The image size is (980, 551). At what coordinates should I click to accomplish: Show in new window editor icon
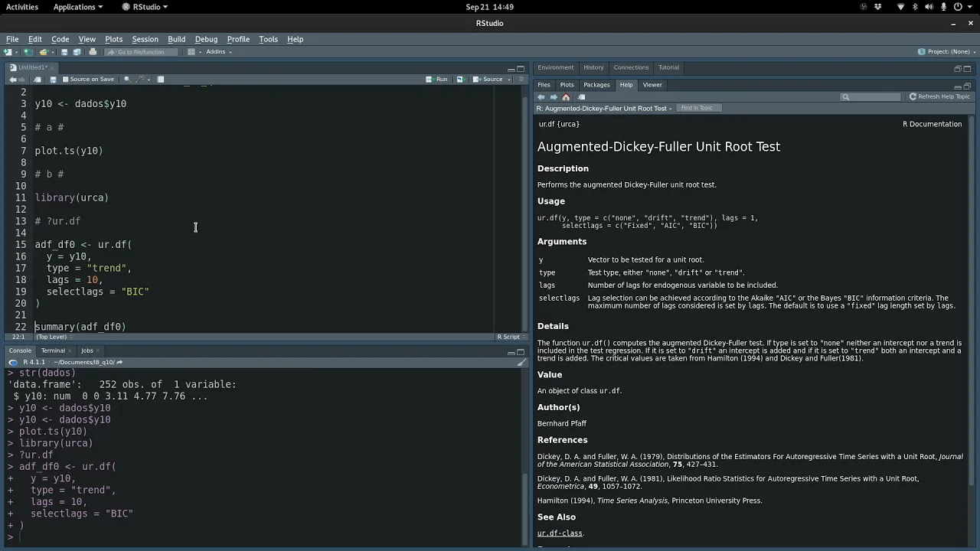(x=38, y=80)
